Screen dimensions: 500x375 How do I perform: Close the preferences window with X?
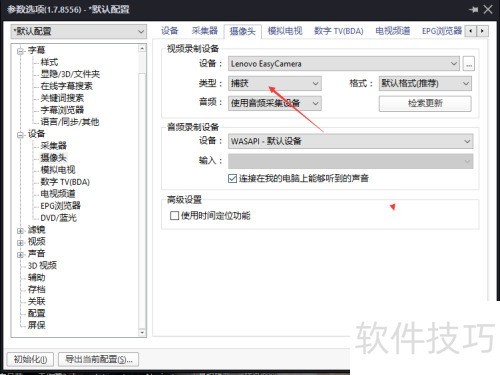[488, 9]
